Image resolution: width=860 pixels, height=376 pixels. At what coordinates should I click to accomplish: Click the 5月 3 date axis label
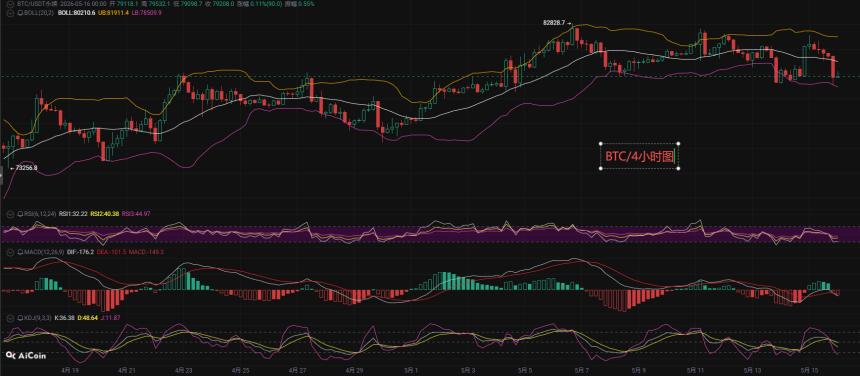pos(467,371)
